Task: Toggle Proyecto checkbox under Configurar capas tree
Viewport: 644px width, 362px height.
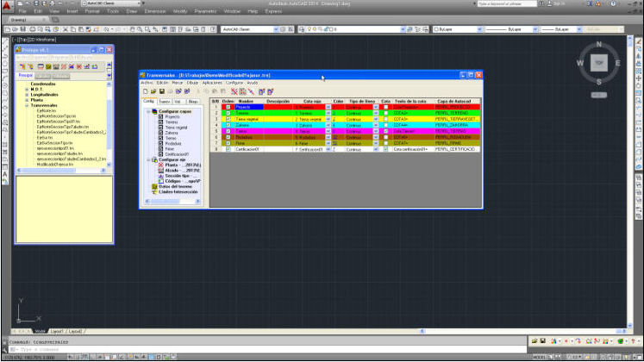Action: tap(160, 117)
